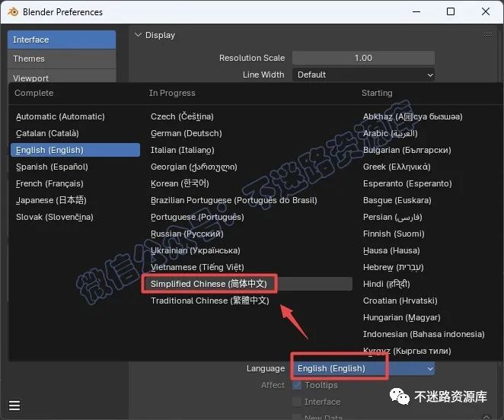Select Arabic language entry
The width and height of the screenshot is (504, 420).
pos(429,133)
